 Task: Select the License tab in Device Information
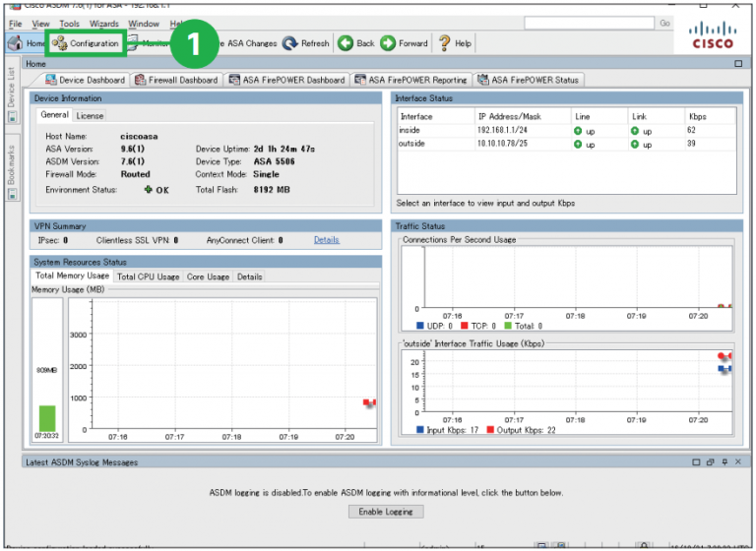pos(90,116)
